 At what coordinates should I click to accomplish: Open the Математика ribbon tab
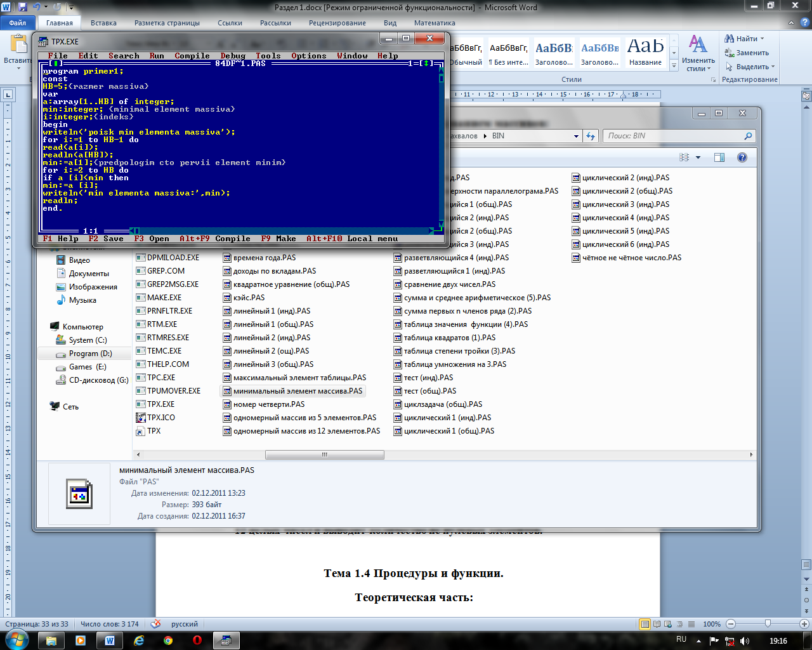coord(435,23)
